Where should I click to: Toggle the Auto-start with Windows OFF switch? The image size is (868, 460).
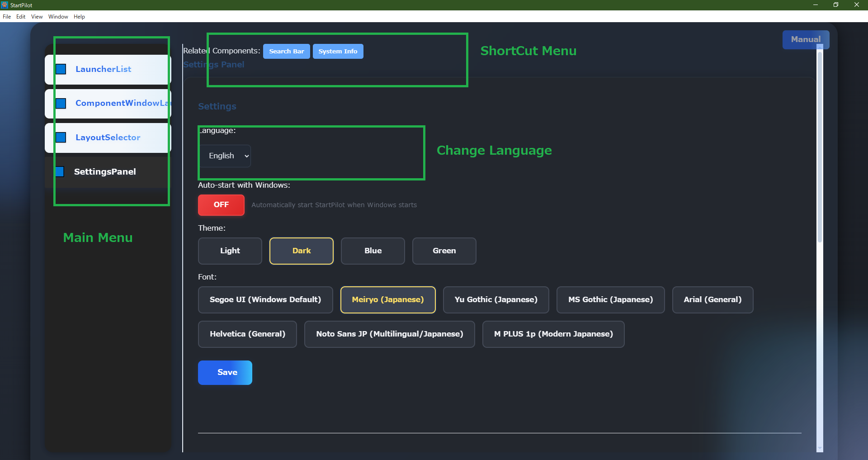point(221,205)
